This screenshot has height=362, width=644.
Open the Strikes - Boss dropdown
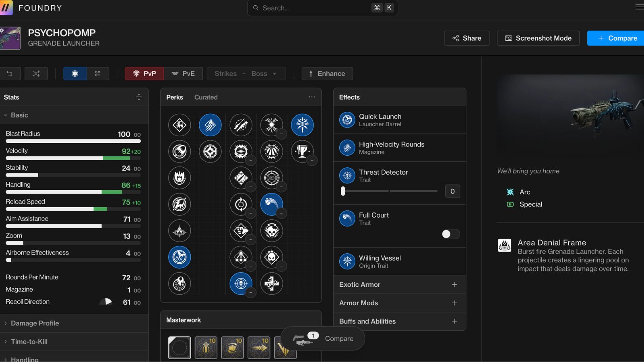pos(246,74)
